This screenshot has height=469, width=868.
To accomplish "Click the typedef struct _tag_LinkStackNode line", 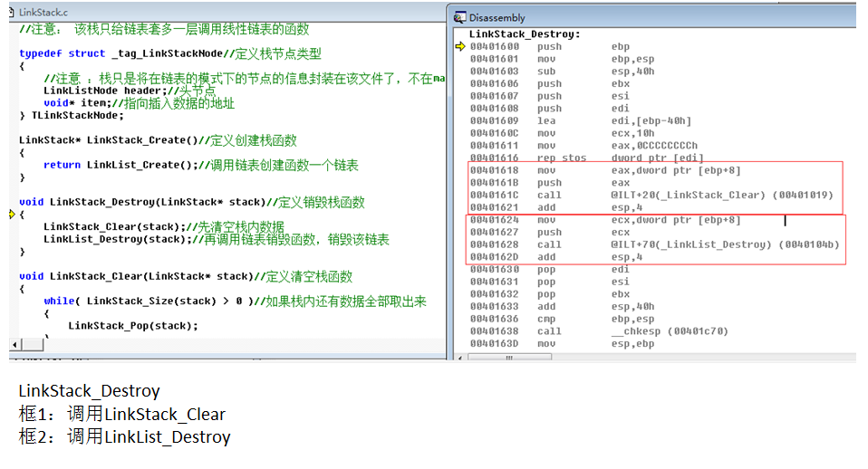I will (x=170, y=53).
